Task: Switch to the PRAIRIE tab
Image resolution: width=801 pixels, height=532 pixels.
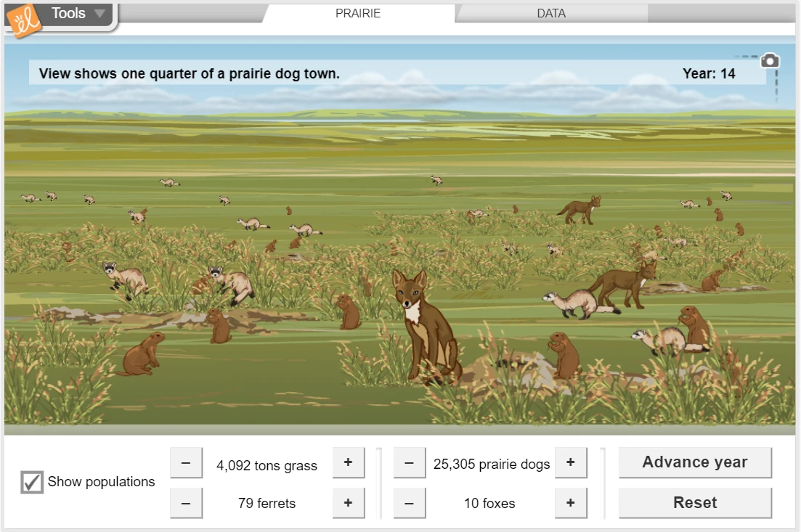Action: click(358, 13)
